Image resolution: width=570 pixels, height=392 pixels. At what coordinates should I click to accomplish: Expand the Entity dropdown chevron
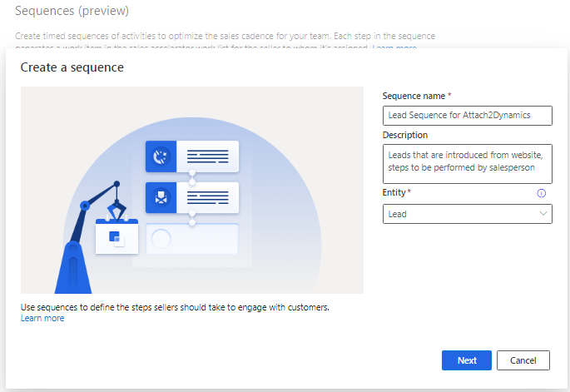pos(543,214)
